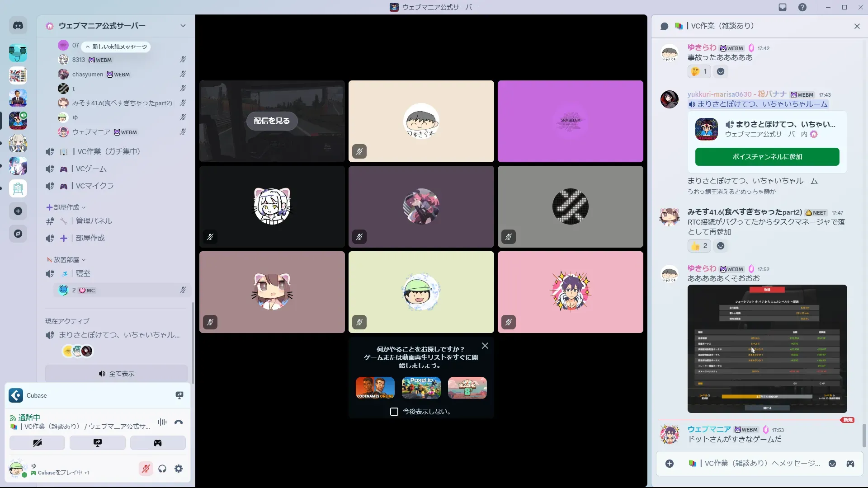Screen dimensions: 868x488
Task: Expand ウェブマニア公式サーバー server menu dropdown
Action: point(183,26)
